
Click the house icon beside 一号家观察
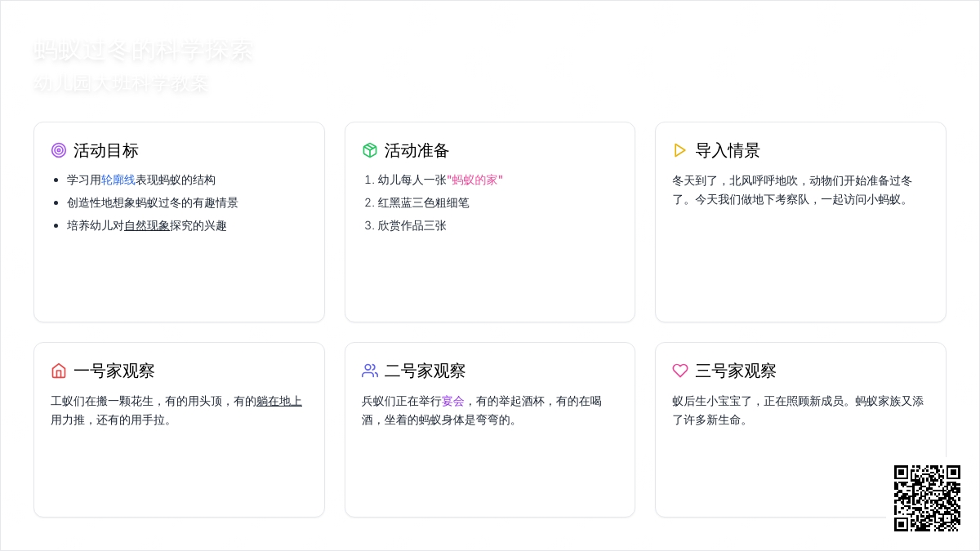59,371
